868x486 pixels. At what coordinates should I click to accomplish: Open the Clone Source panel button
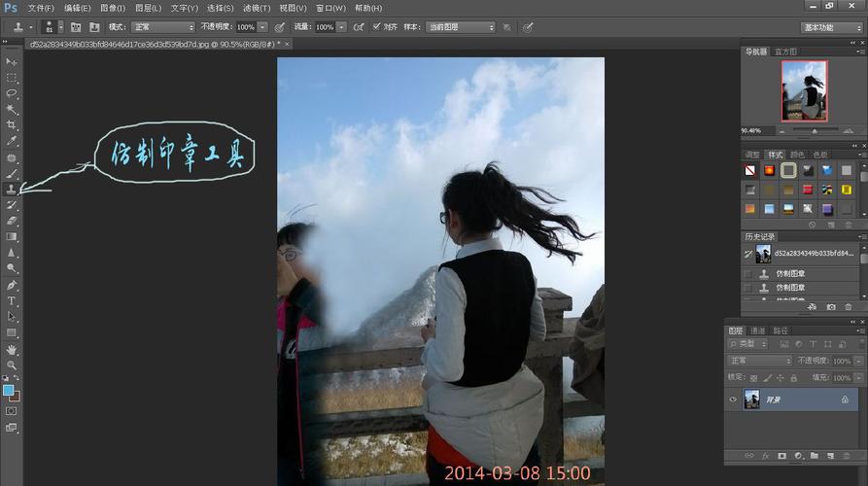[x=94, y=27]
